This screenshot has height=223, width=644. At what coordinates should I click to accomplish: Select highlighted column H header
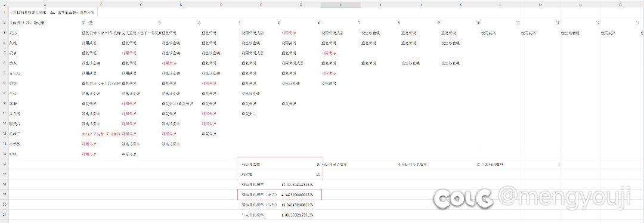click(x=340, y=5)
